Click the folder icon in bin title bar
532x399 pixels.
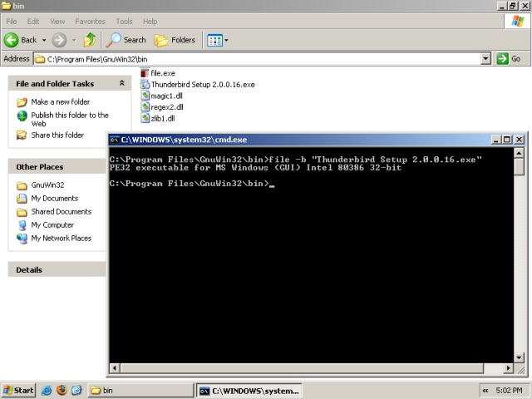point(6,6)
